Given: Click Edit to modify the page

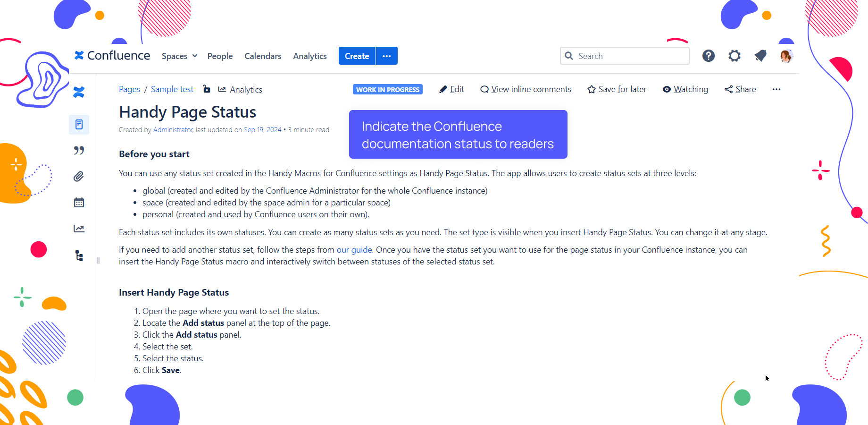Looking at the screenshot, I should pos(451,89).
